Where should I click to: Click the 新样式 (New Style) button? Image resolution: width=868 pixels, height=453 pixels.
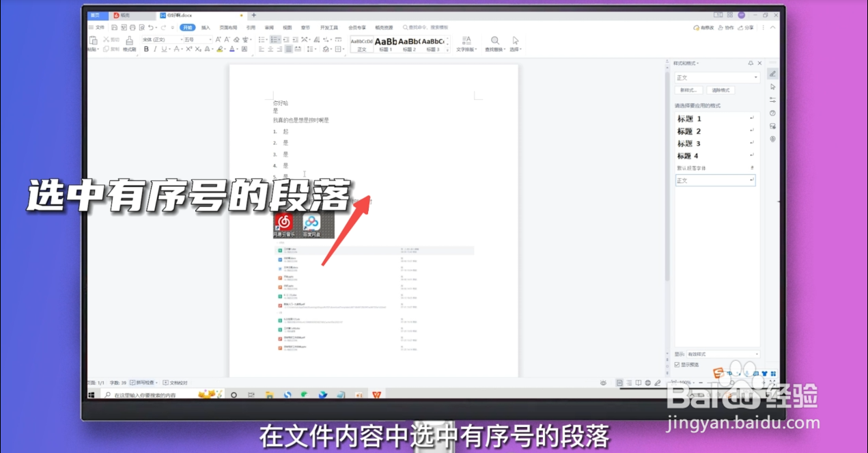(x=688, y=90)
